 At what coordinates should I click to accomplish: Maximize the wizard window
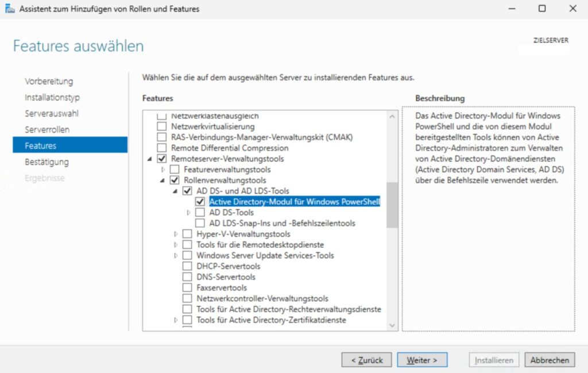(542, 9)
